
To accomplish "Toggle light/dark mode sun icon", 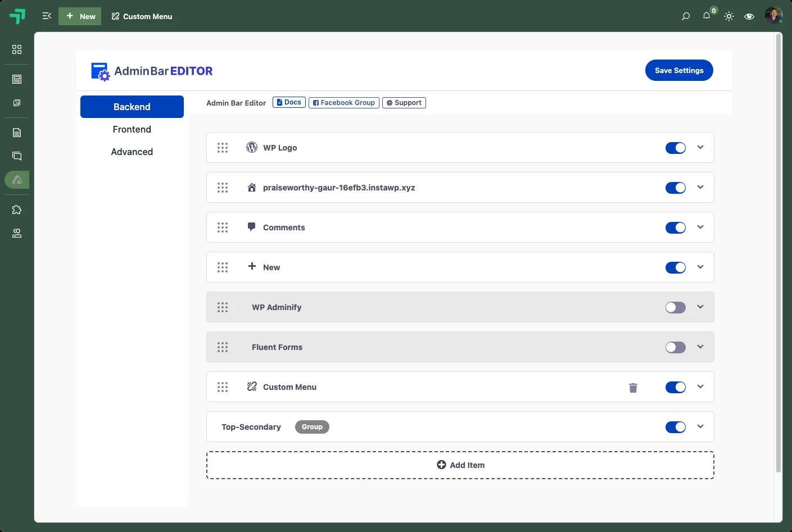I will [729, 16].
